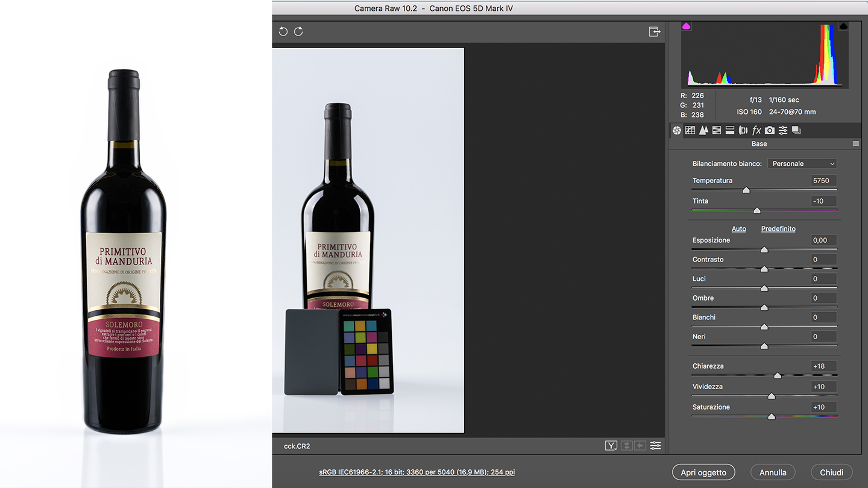868x488 pixels.
Task: Click the Esposizione value field
Action: 823,240
